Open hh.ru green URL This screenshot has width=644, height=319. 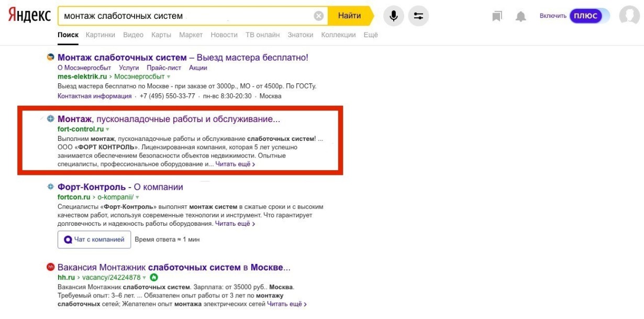[x=66, y=277]
